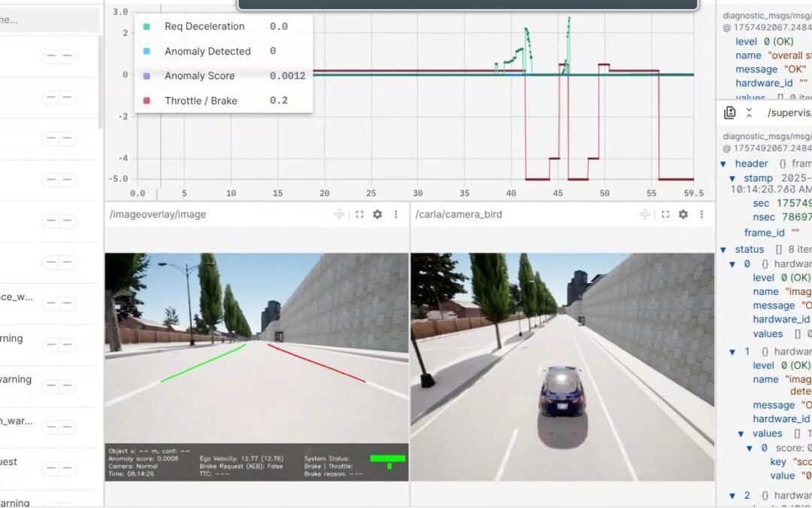This screenshot has height=508, width=812.
Task: Collapse the 'header' tree node
Action: pyautogui.click(x=723, y=163)
